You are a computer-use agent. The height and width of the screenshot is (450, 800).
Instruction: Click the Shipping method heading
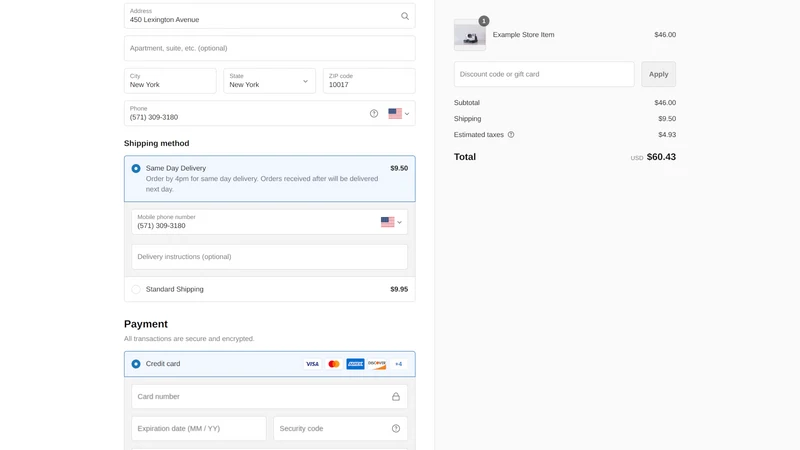point(157,143)
